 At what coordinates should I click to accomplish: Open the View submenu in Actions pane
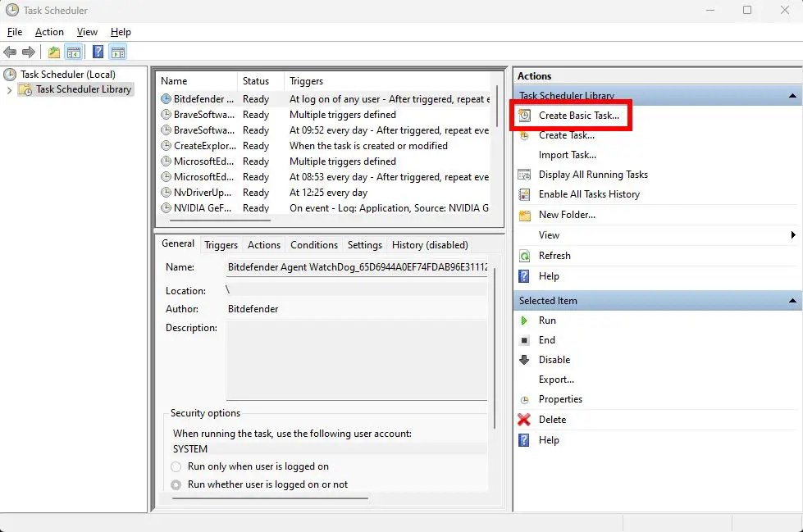548,234
